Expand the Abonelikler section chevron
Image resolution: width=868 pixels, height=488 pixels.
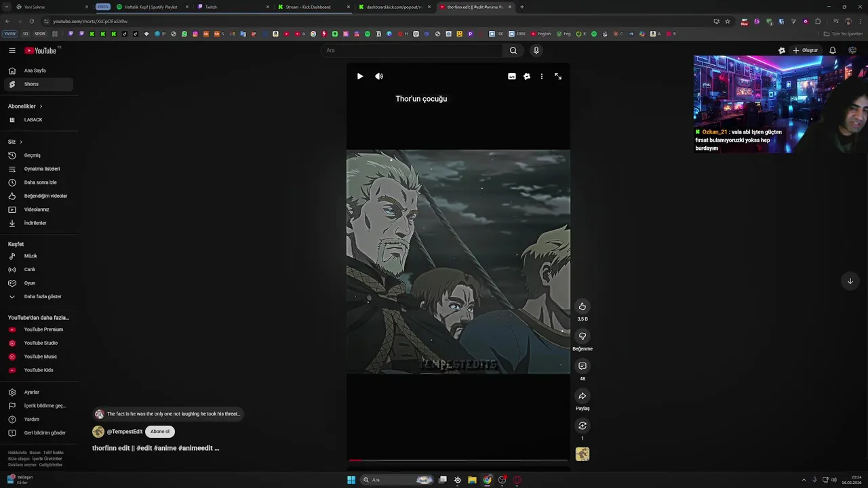pos(41,106)
